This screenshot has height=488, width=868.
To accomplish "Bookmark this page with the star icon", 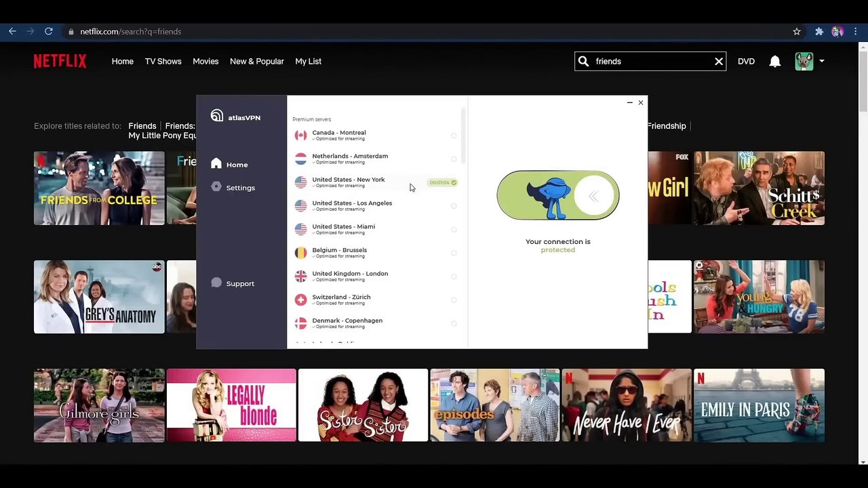I will coord(797,31).
